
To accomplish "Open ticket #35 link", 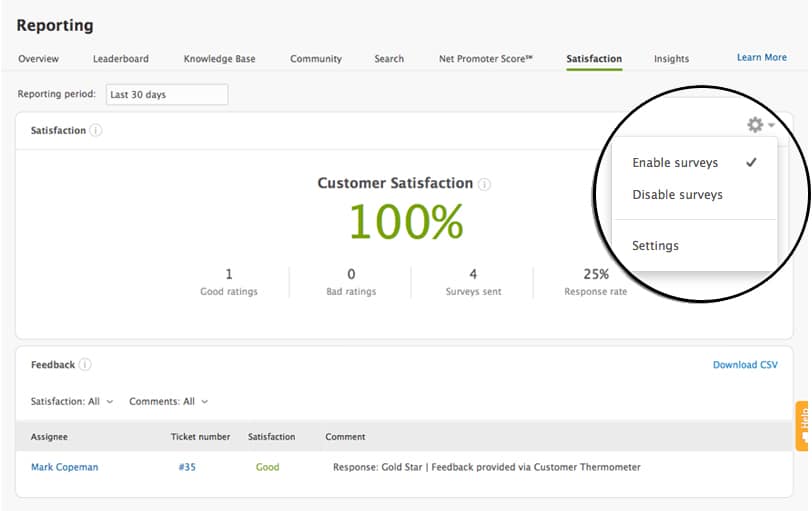I will click(x=187, y=467).
